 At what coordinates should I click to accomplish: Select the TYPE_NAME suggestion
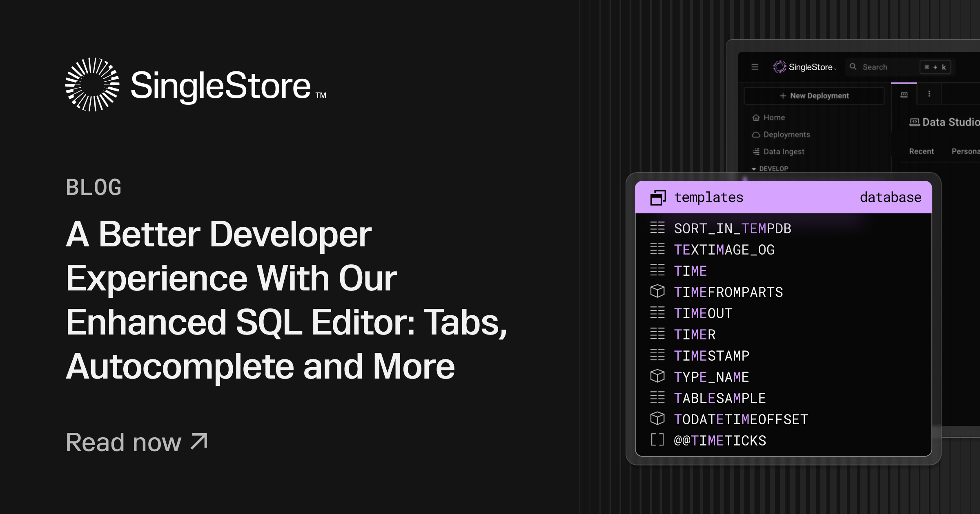pos(784,377)
